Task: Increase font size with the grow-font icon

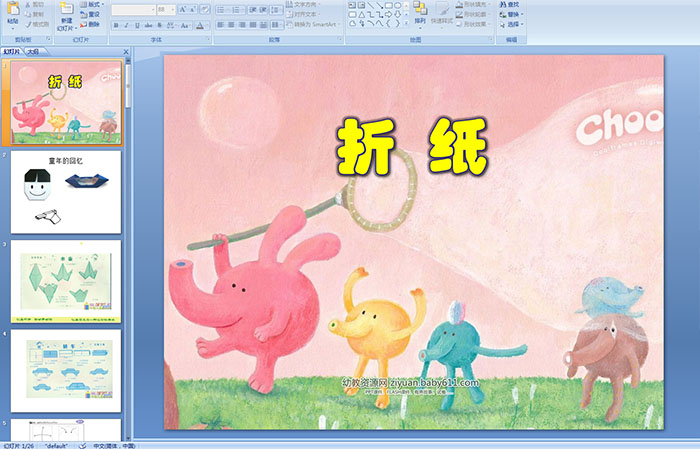Action: pos(183,9)
